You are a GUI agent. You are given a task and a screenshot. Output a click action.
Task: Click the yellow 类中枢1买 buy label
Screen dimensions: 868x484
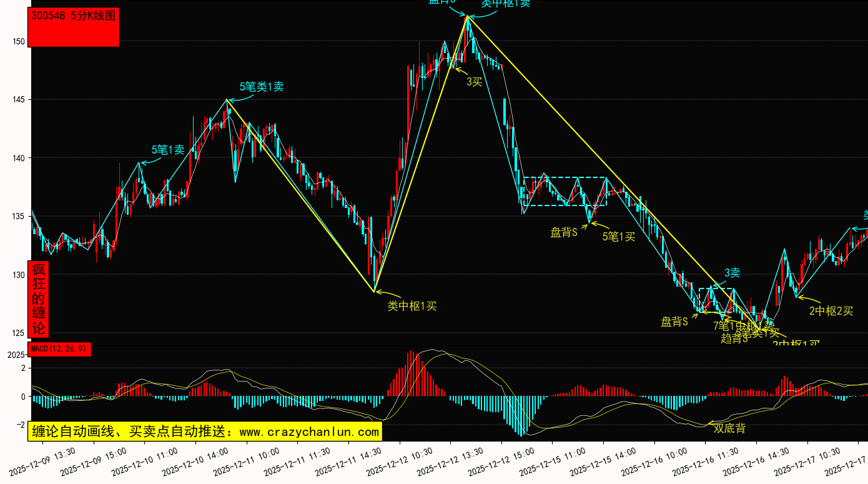[x=412, y=306]
